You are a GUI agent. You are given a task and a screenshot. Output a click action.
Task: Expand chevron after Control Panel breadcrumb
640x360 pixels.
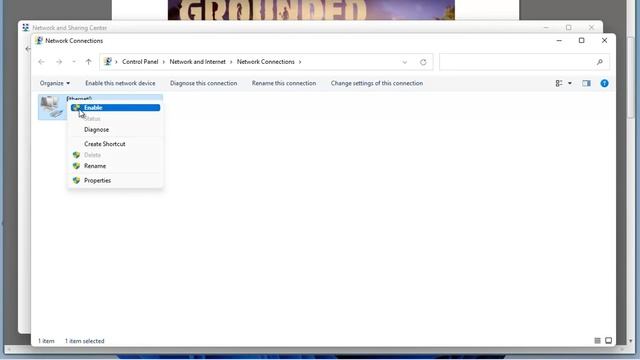coord(164,62)
